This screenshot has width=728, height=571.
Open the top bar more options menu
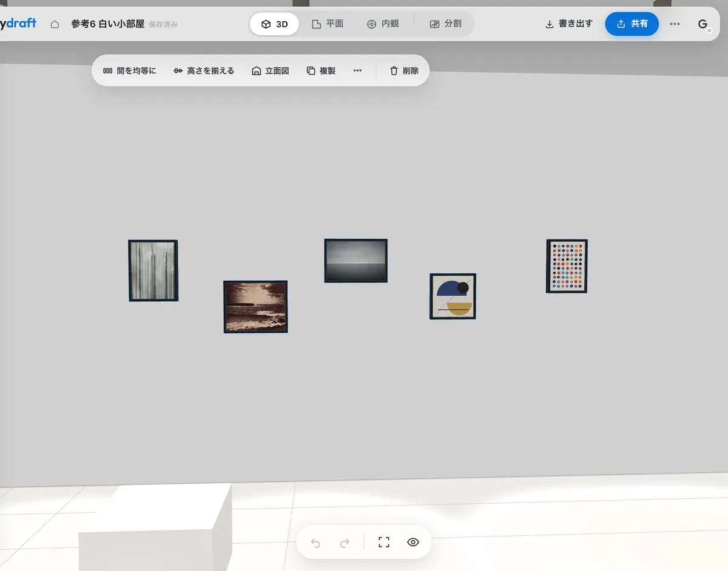pos(675,24)
